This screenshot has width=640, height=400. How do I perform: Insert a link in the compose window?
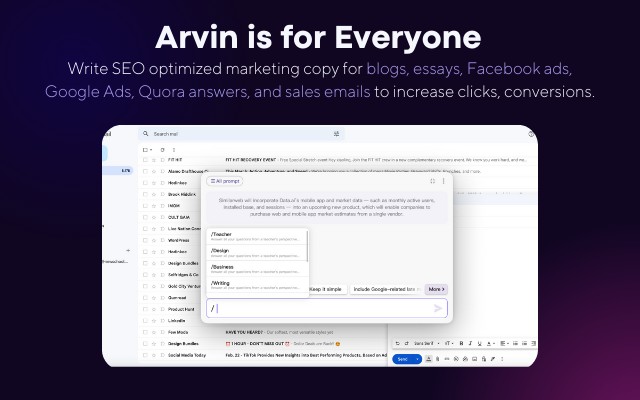(x=447, y=359)
